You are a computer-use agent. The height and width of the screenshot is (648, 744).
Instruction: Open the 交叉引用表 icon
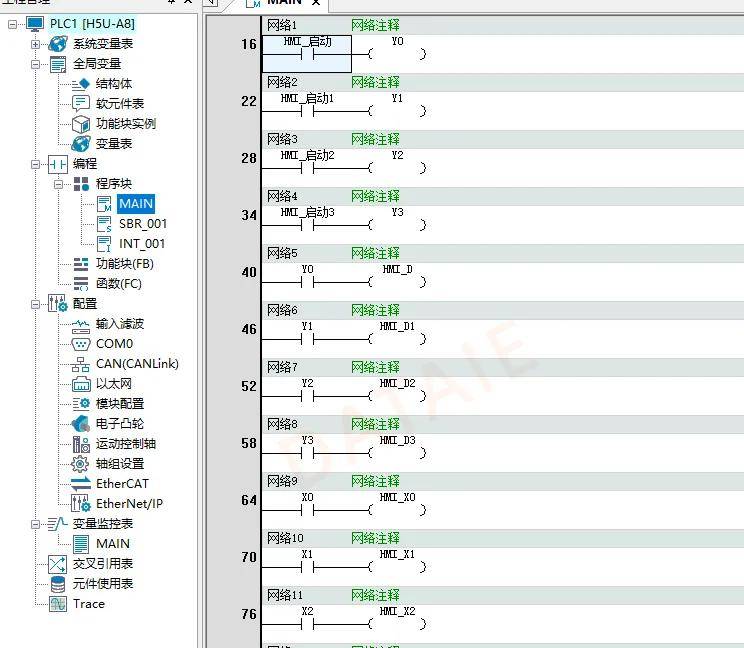(x=57, y=564)
